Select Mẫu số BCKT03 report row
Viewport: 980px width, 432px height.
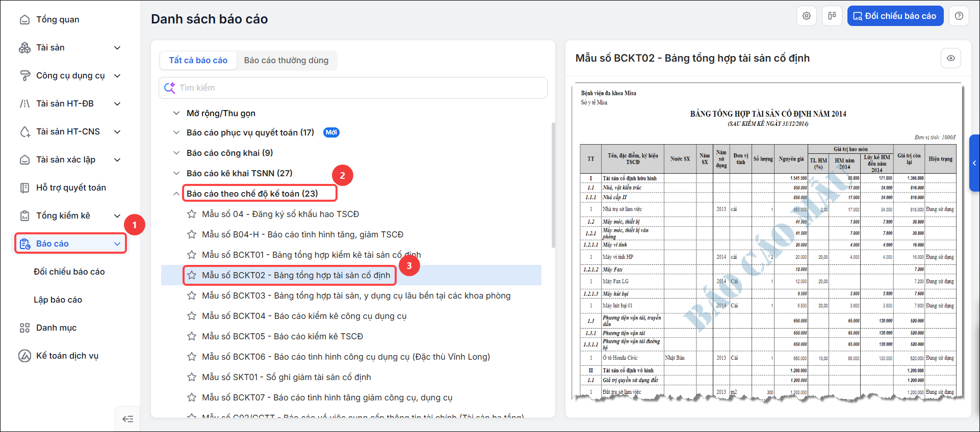[x=356, y=295]
